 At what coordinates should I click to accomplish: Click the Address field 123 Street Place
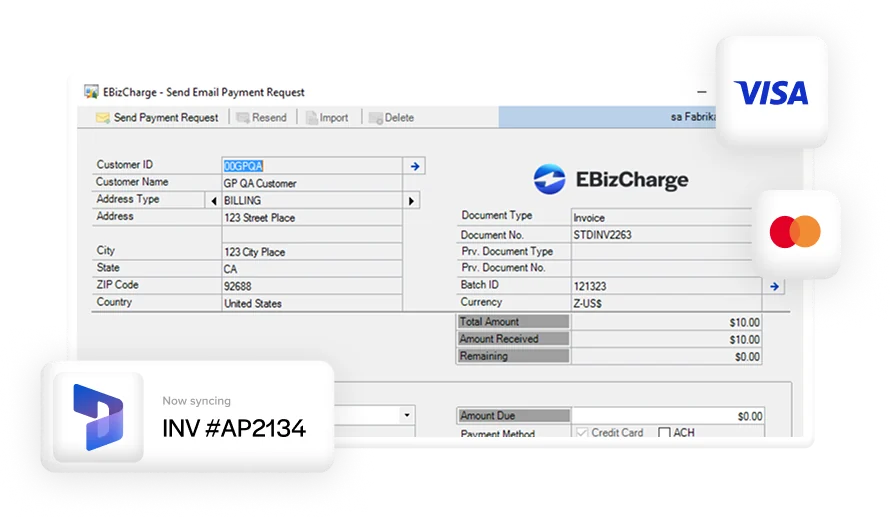pos(312,218)
